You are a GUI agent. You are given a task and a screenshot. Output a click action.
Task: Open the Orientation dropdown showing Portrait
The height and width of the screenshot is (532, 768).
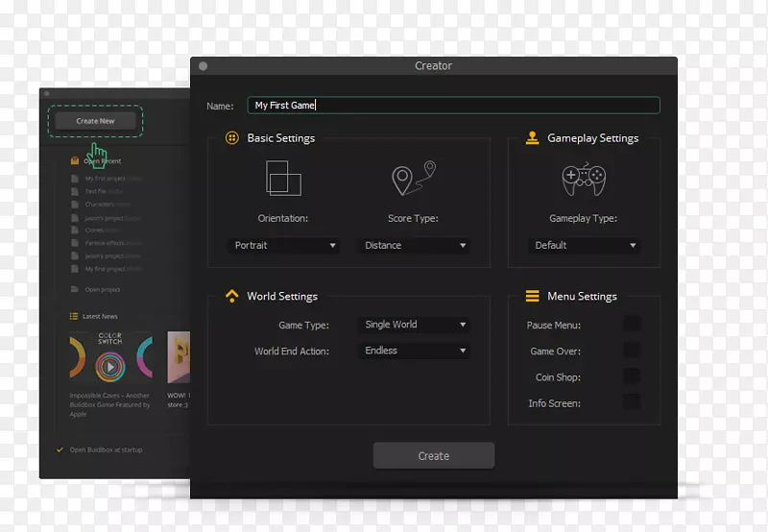[x=284, y=245]
